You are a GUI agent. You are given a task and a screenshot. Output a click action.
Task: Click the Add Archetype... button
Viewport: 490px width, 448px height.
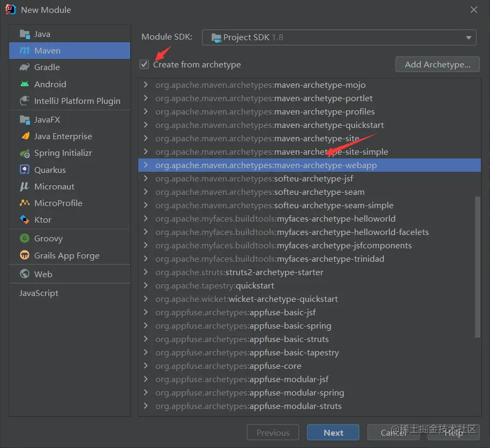[438, 64]
